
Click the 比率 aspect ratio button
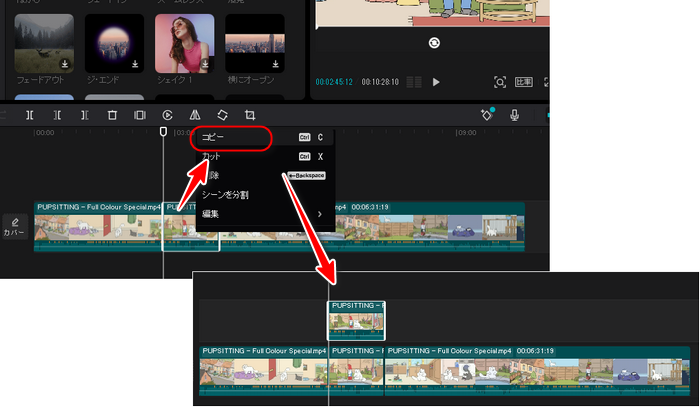(523, 82)
